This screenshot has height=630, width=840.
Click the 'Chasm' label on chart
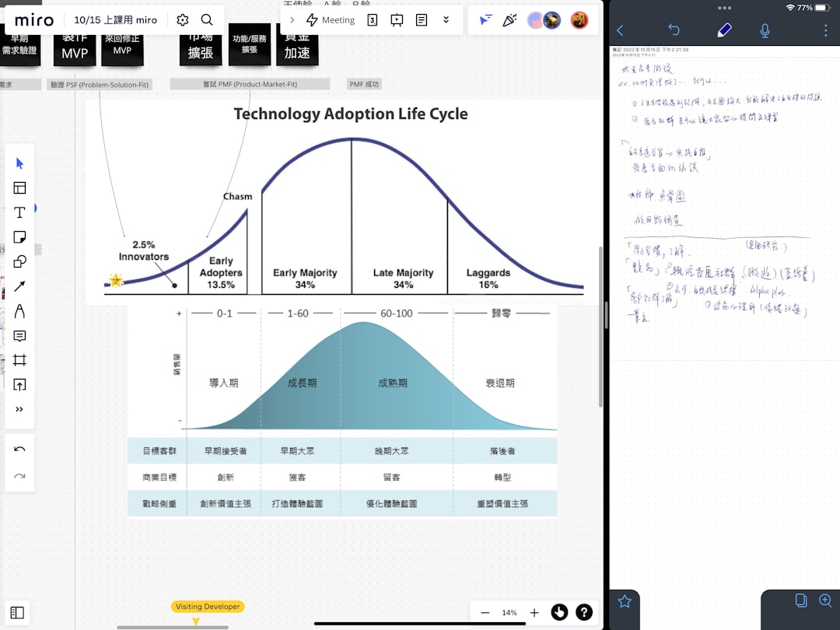coord(238,197)
